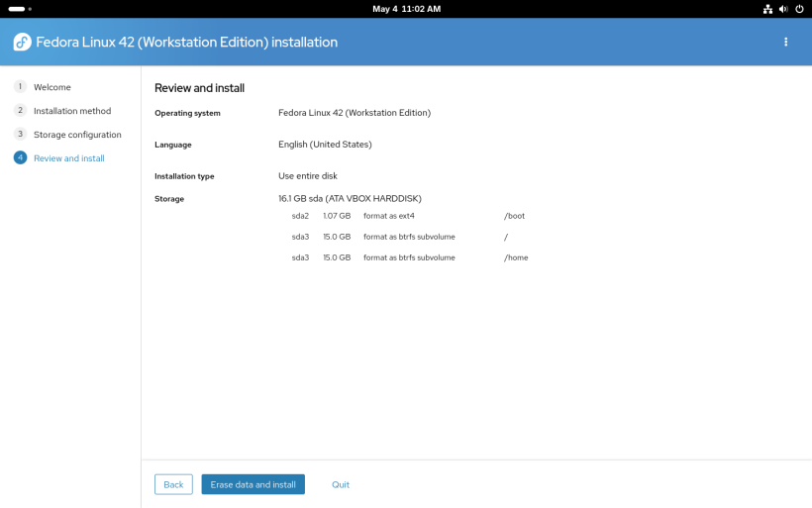Click Erase data and install
812x508 pixels.
tap(253, 484)
